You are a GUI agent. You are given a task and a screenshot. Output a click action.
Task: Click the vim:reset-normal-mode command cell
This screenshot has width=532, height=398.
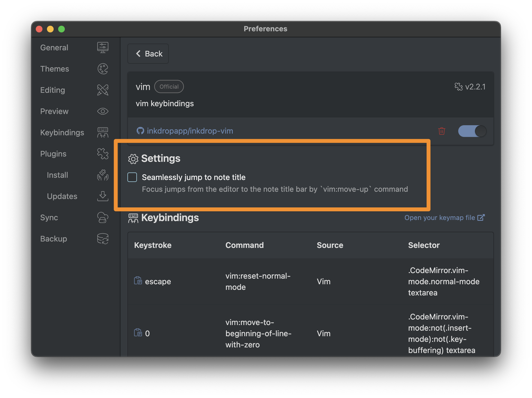coord(258,281)
